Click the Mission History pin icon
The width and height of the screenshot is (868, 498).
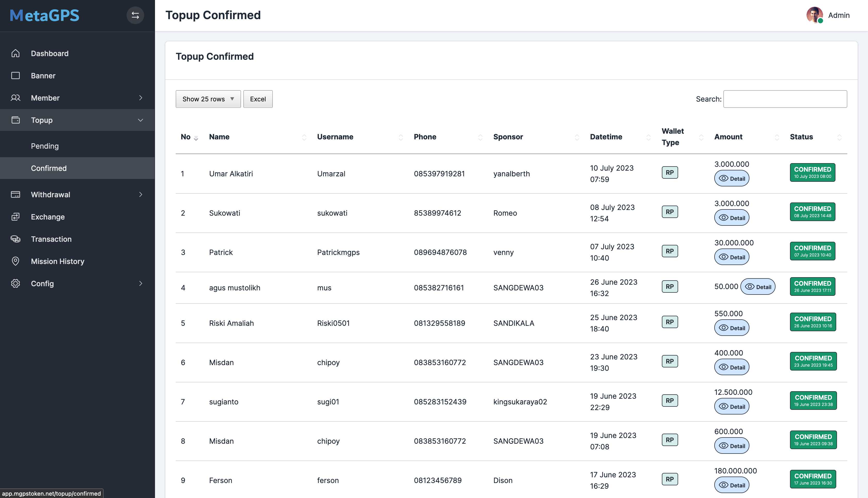tap(16, 261)
